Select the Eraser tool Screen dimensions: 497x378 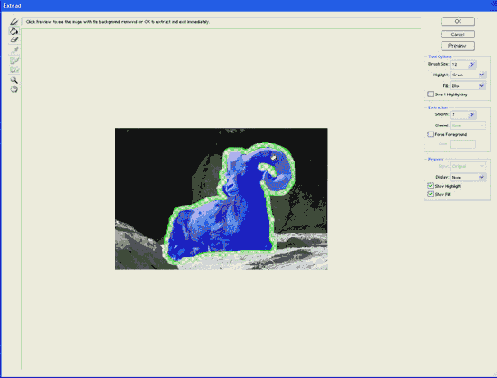(14, 40)
